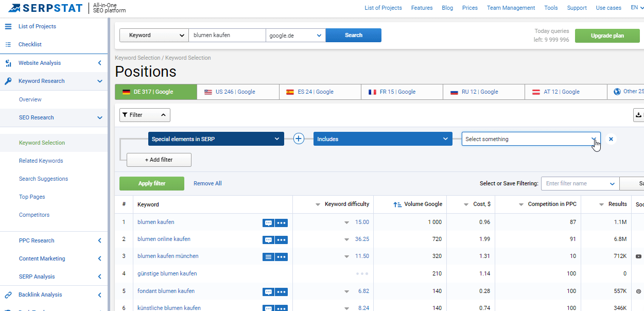This screenshot has height=311, width=644.
Task: Click the YouTube icon in row 3
Action: click(x=638, y=256)
